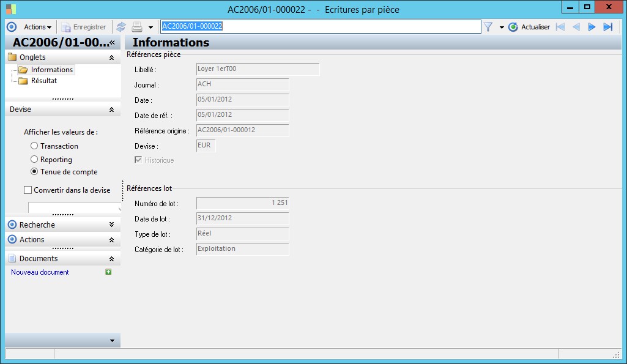The image size is (627, 364).
Task: Toggle the Historique checkbox
Action: coord(138,160)
